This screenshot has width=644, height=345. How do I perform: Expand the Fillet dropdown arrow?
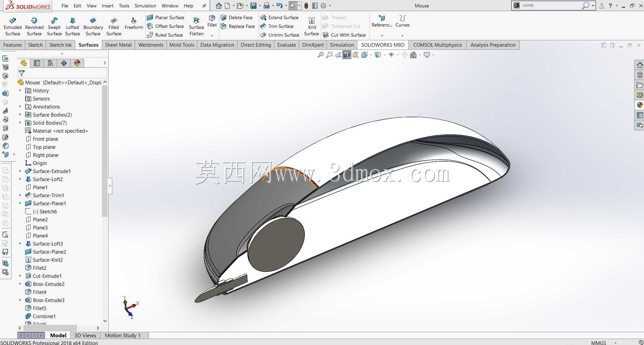pyautogui.click(x=212, y=35)
